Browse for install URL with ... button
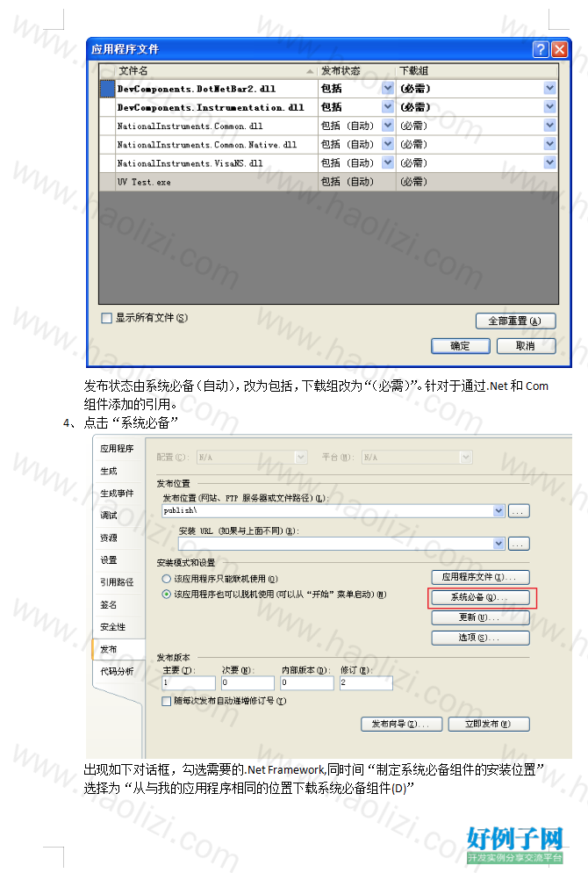 click(519, 544)
